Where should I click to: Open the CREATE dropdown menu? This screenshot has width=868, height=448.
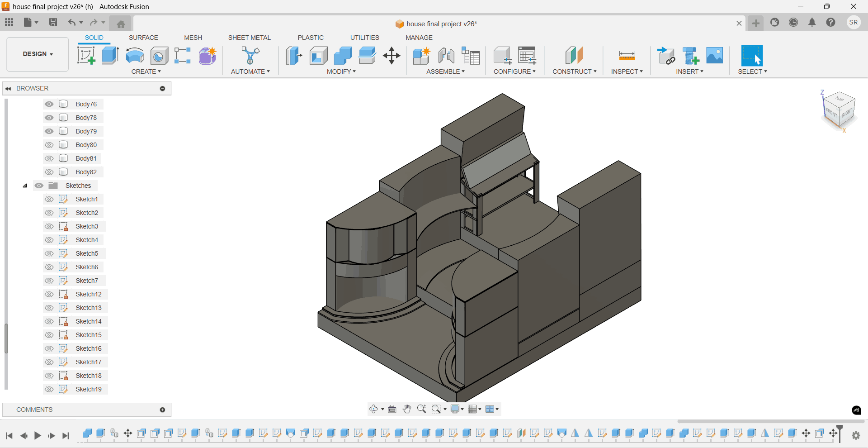(146, 71)
